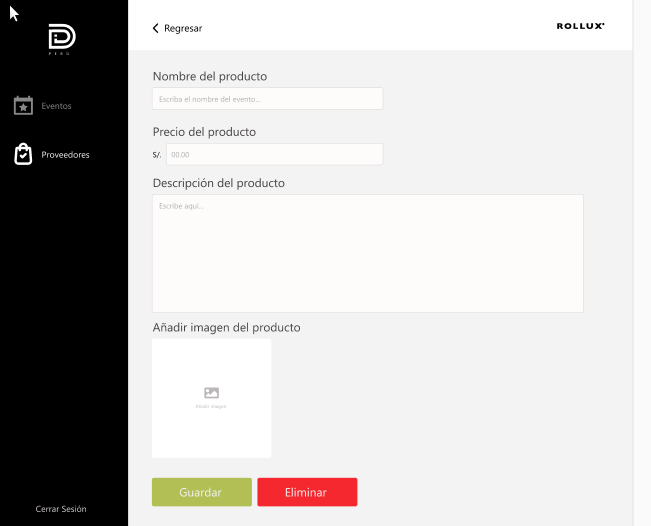651x526 pixels.
Task: Open Eventos calendar star icon
Action: pyautogui.click(x=23, y=105)
